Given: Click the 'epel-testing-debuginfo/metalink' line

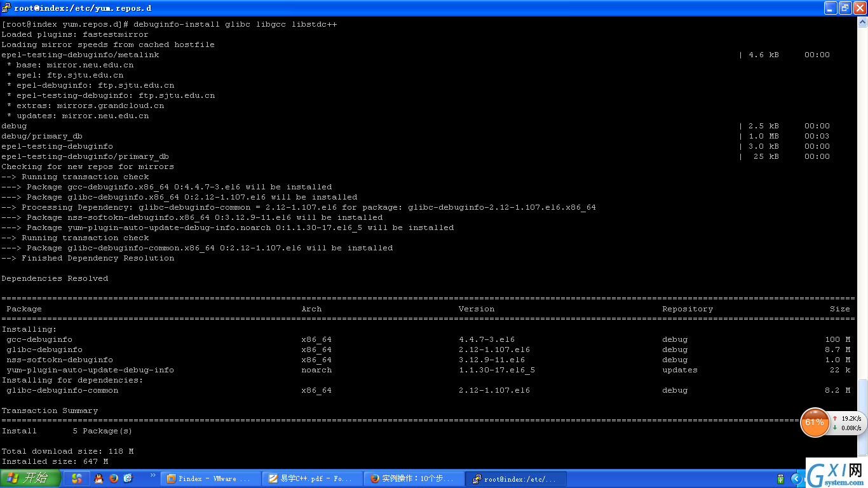Looking at the screenshot, I should point(80,55).
